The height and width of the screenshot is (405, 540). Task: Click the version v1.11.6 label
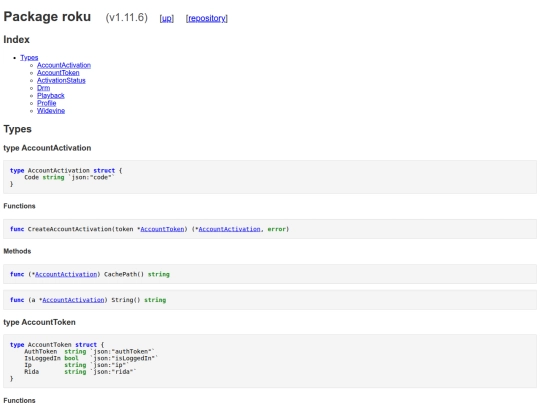126,18
